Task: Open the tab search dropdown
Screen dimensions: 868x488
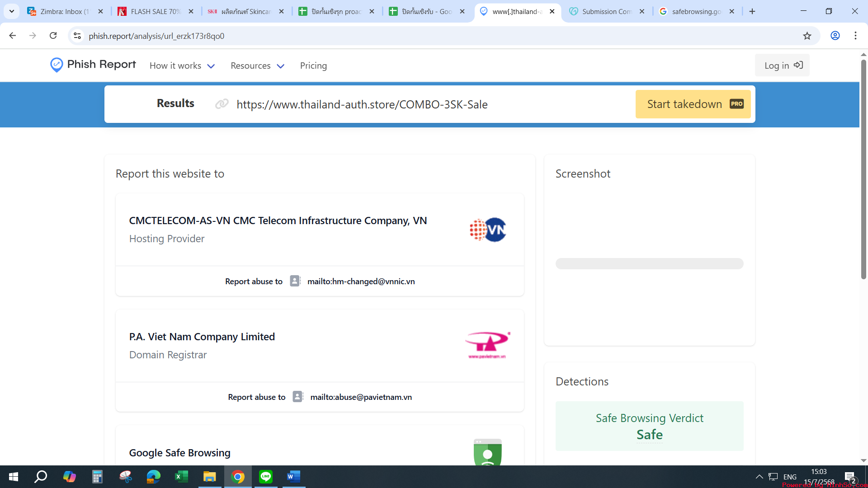Action: (11, 11)
